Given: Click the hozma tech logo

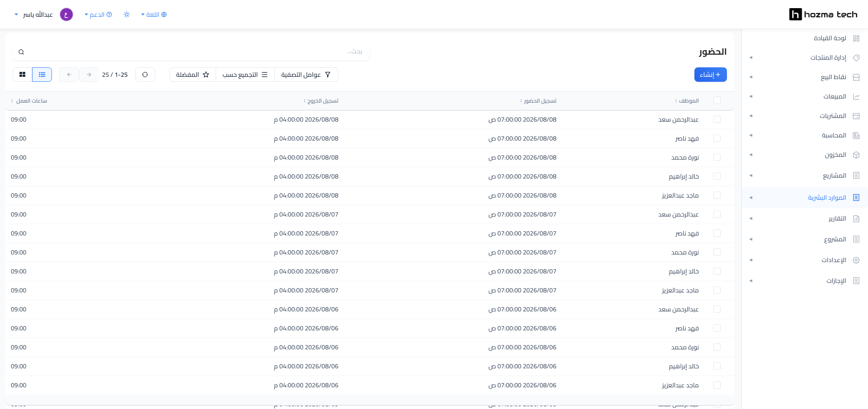Looking at the screenshot, I should 823,14.
